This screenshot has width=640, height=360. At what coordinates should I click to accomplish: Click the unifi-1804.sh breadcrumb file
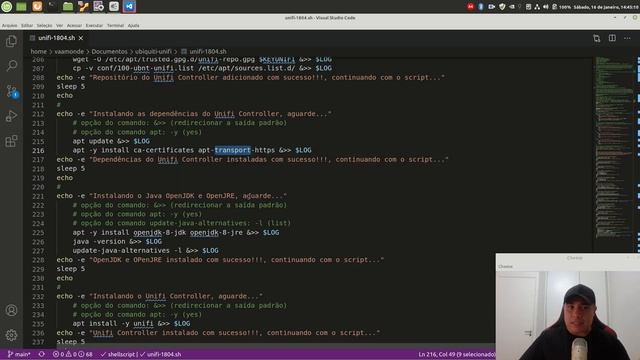tap(204, 51)
